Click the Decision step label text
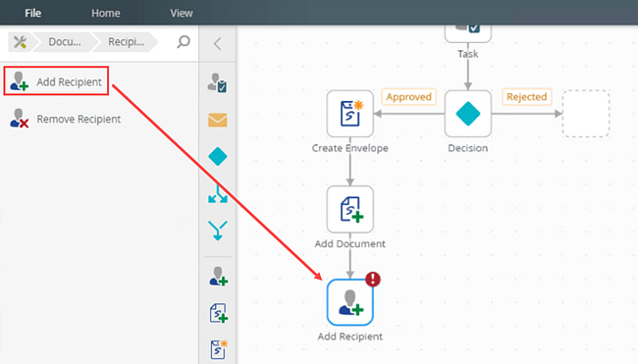Screen dimensions: 638x364 click(x=468, y=148)
